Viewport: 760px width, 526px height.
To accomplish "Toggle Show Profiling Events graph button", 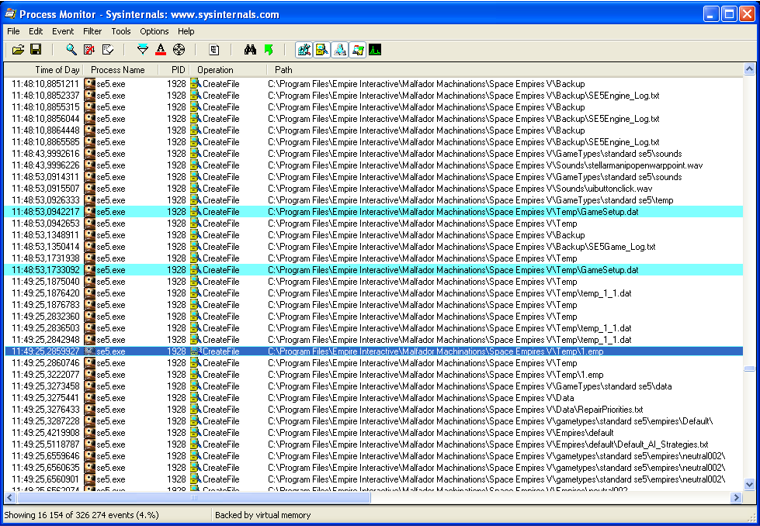I will (x=375, y=49).
